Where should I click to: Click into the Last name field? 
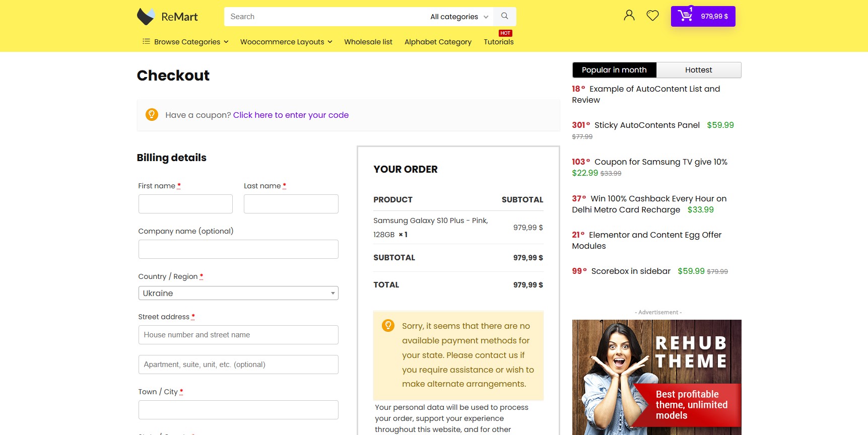291,204
